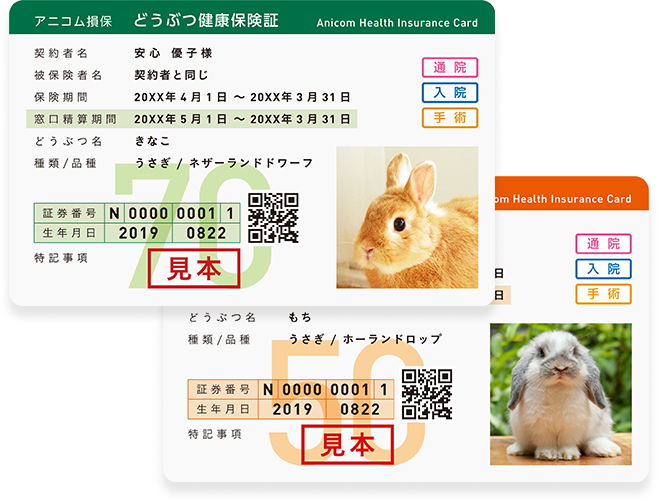Click the 証券番号 label on green card
The height and width of the screenshot is (502, 658).
69,213
